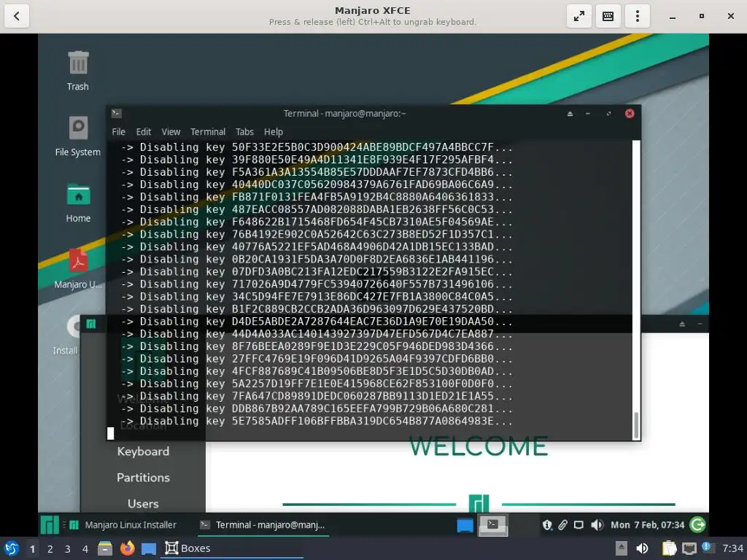Open the Tabs menu in Terminal
Image resolution: width=747 pixels, height=560 pixels.
click(244, 132)
